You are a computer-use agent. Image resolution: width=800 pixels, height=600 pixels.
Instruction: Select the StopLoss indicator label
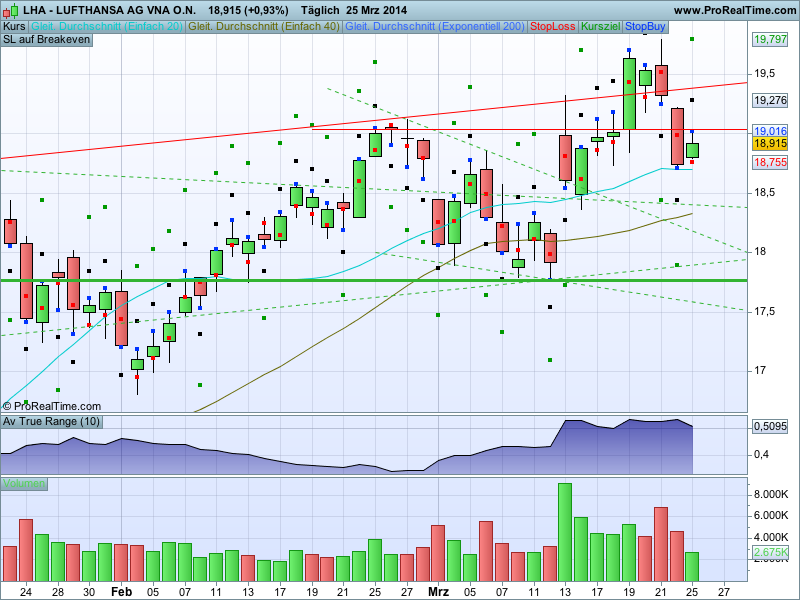pos(553,27)
